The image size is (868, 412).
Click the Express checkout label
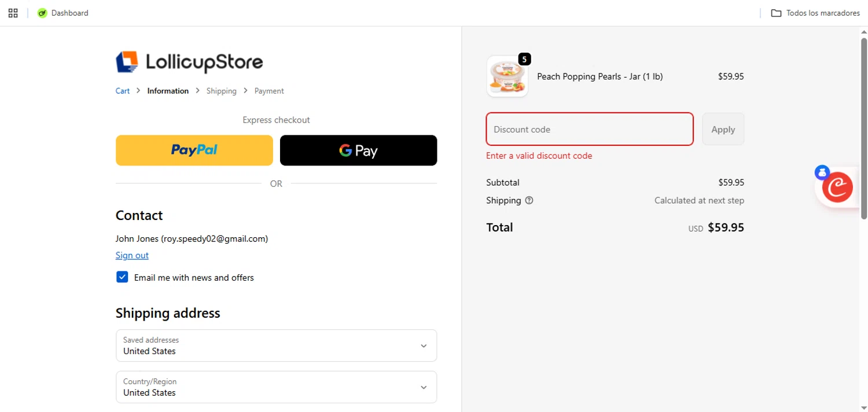276,120
